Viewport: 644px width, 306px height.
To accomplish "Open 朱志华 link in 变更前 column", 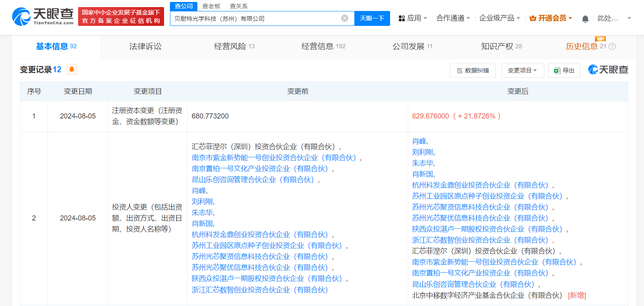I will coord(202,213).
